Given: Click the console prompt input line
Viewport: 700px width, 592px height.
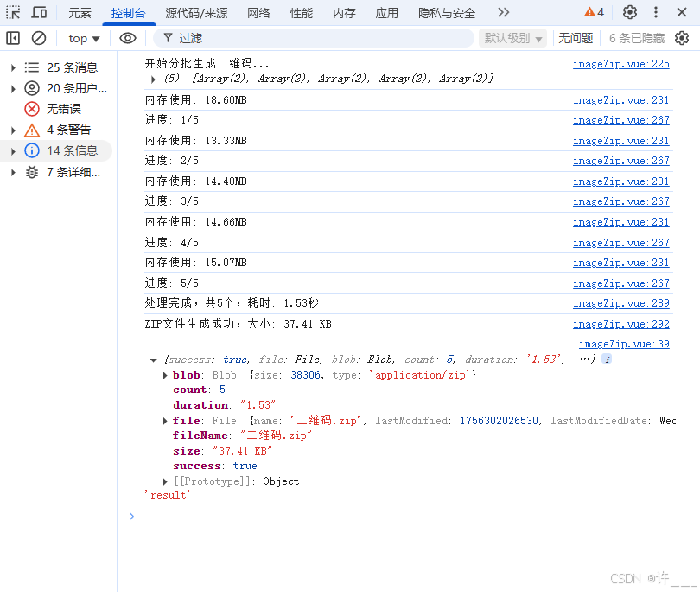Looking at the screenshot, I should coord(402,517).
